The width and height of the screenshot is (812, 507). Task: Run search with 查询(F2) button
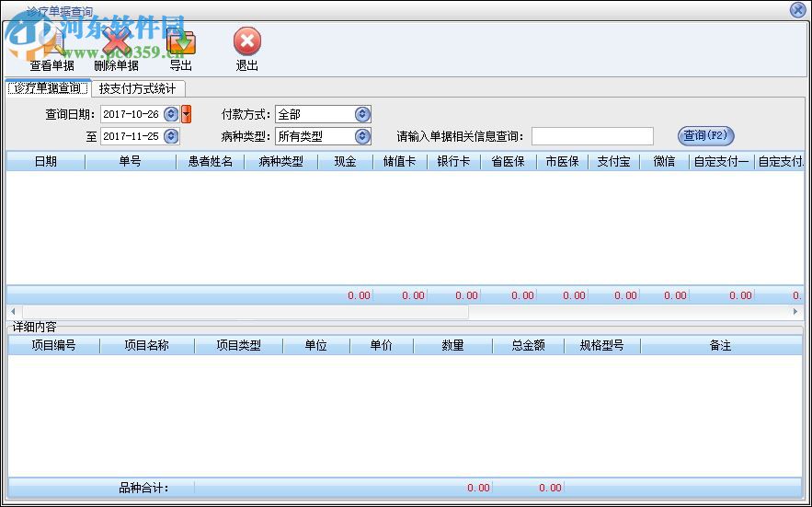pyautogui.click(x=706, y=136)
